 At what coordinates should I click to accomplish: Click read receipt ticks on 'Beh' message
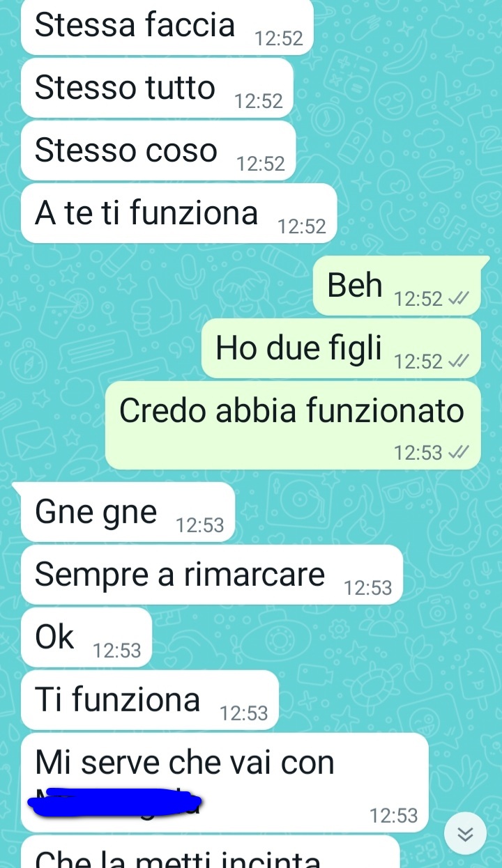458,299
